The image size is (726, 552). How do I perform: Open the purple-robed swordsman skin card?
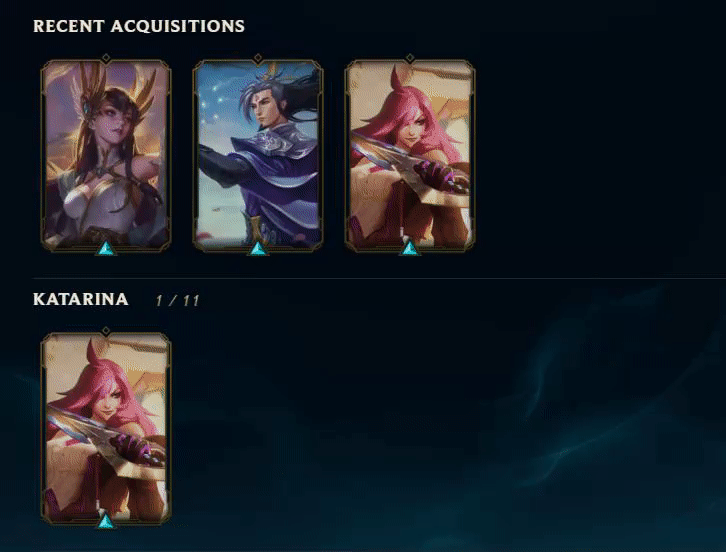[x=258, y=155]
